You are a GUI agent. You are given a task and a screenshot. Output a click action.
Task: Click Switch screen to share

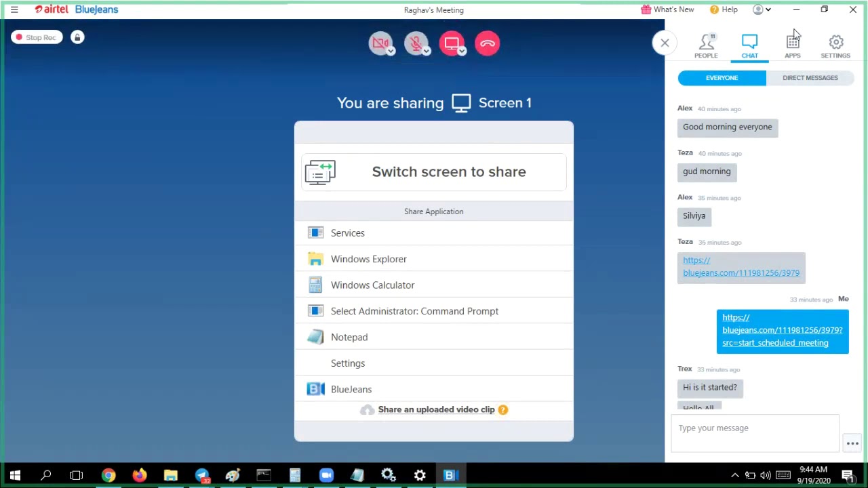tap(434, 172)
